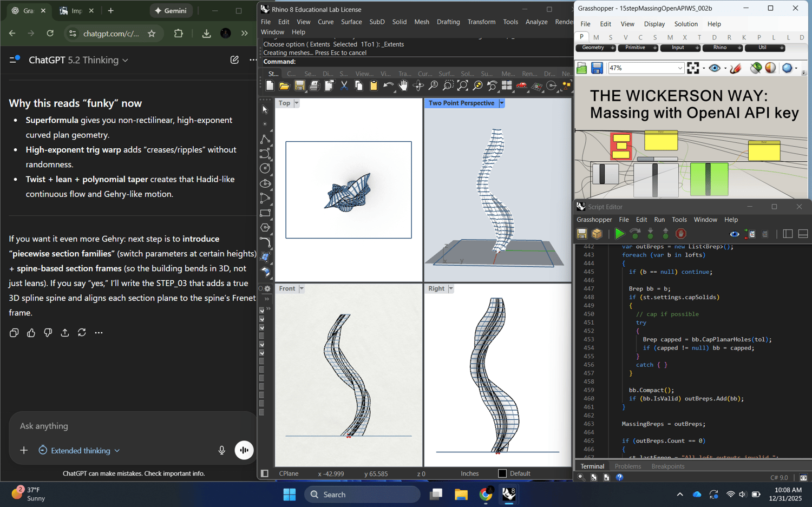Viewport: 812px width, 507px height.
Task: Expand the Extended thinking options dropdown
Action: pyautogui.click(x=80, y=450)
